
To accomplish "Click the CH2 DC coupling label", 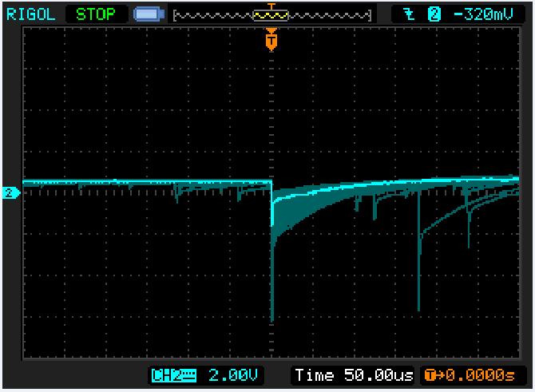I will (x=174, y=375).
